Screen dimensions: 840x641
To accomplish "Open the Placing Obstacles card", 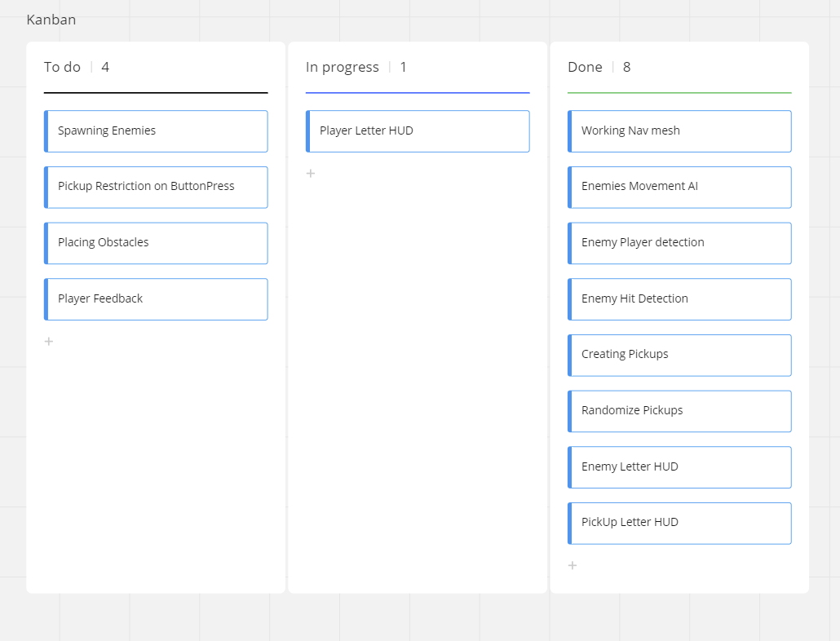I will 156,243.
